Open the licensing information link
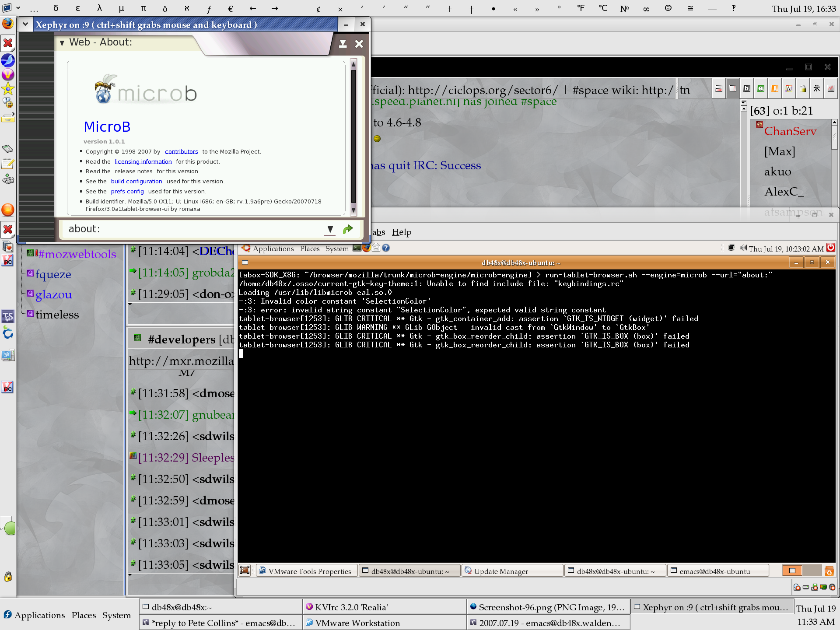This screenshot has height=630, width=840. tap(143, 161)
